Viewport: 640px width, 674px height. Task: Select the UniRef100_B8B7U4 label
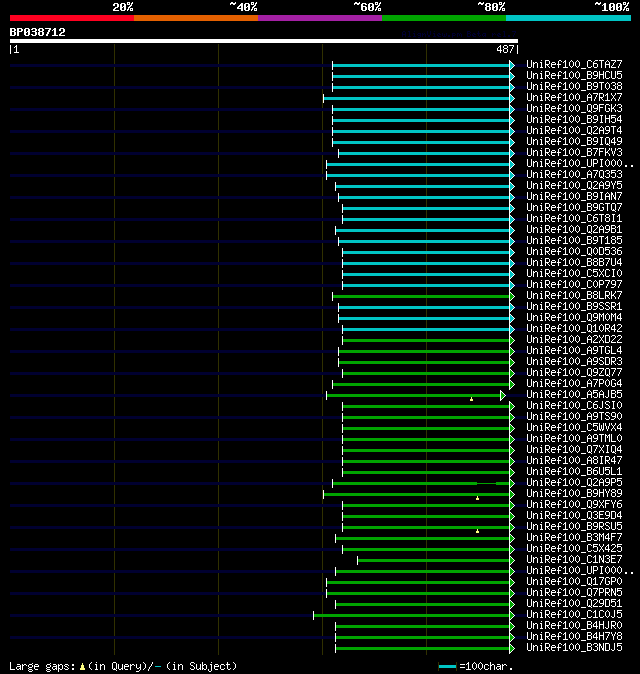point(574,263)
